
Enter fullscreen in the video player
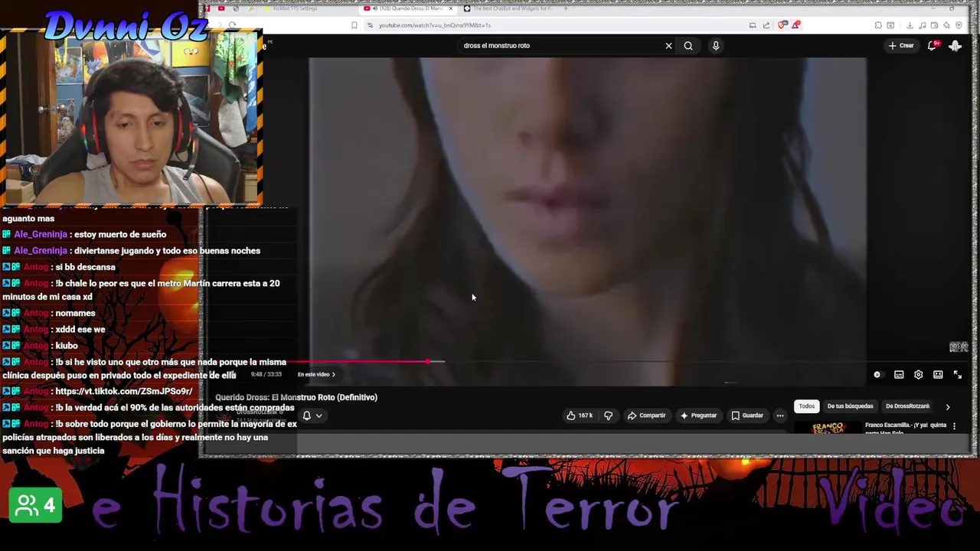pyautogui.click(x=958, y=375)
